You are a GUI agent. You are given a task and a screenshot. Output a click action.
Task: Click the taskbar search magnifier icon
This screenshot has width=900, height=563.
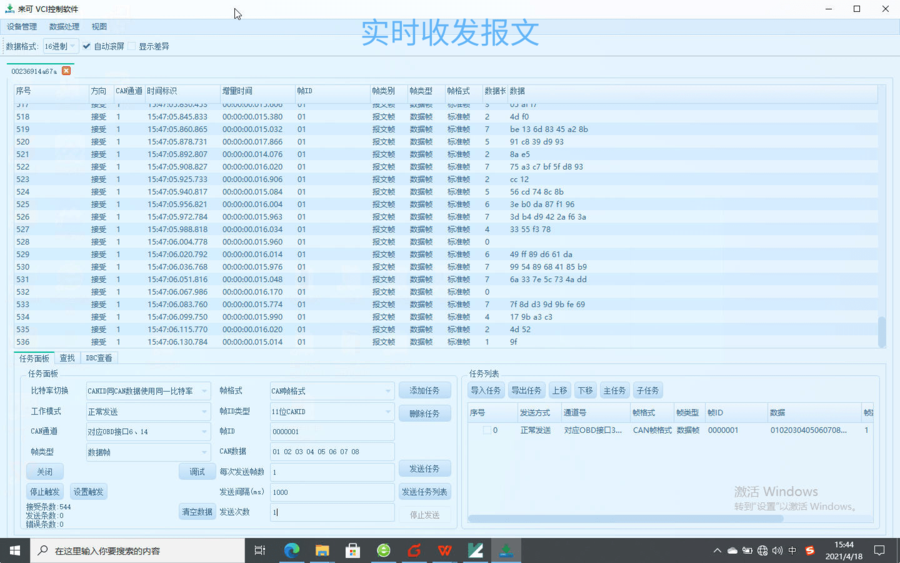(42, 550)
